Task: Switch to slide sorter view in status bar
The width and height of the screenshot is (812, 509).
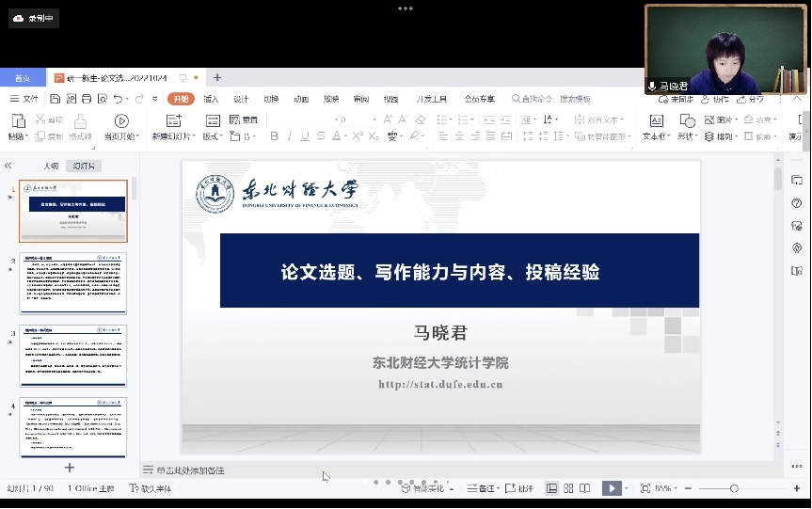Action: tap(568, 488)
